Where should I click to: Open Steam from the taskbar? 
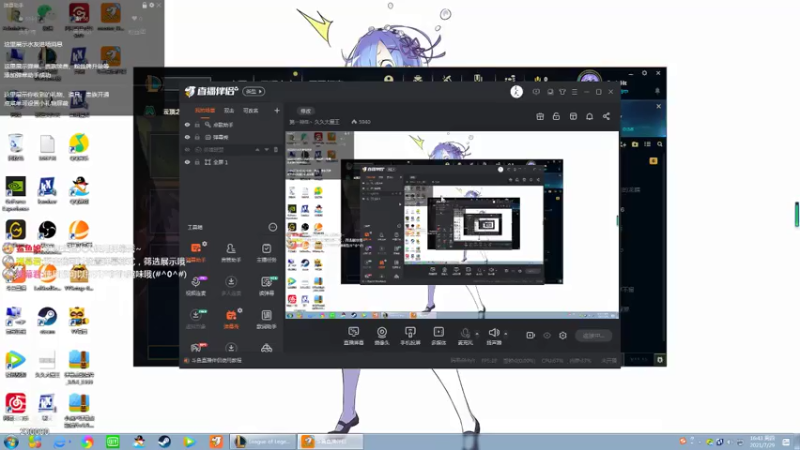tap(164, 441)
